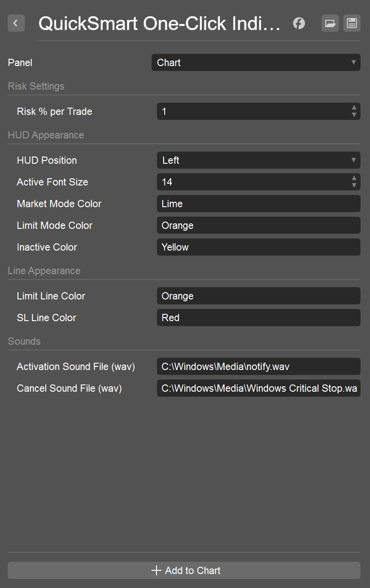
Task: Click the indicator's circular logo icon
Action: click(x=299, y=23)
